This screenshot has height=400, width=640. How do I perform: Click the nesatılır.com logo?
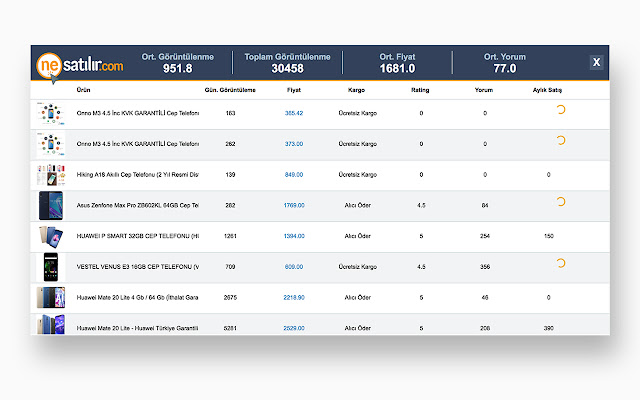(x=81, y=65)
